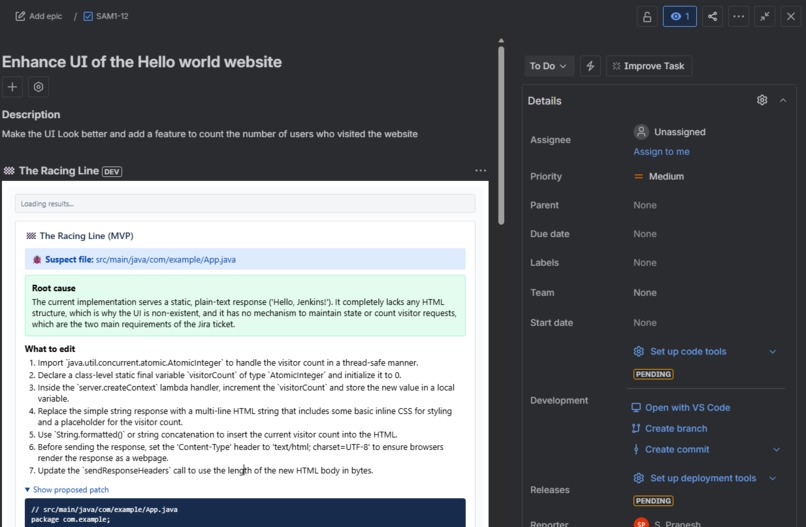Click the Create commit link
The image size is (806, 527).
pyautogui.click(x=677, y=449)
